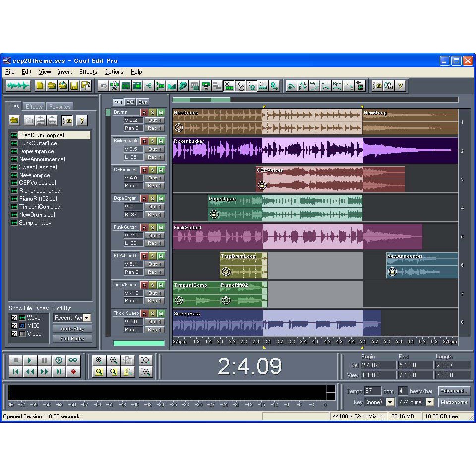Viewport: 476px width, 476px height.
Task: Toggle the Video file type checkbox
Action: click(x=14, y=334)
